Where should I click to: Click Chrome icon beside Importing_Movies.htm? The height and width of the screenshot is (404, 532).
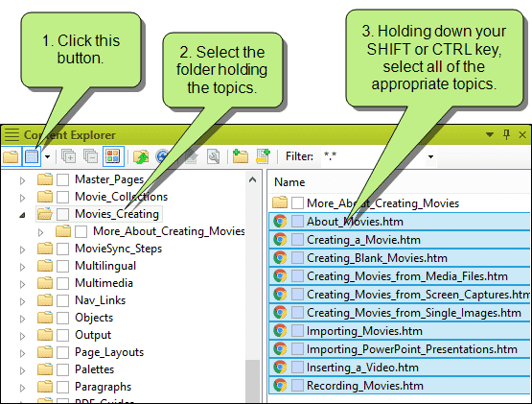click(x=280, y=331)
